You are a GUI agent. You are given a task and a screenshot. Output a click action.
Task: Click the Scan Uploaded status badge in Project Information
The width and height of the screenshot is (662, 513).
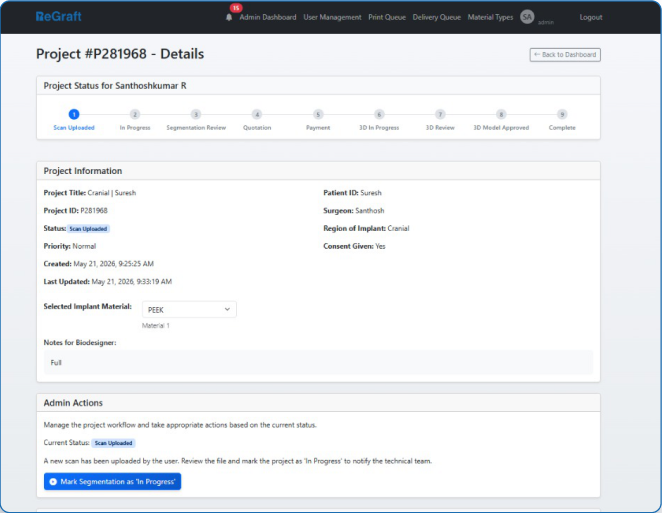[88, 229]
